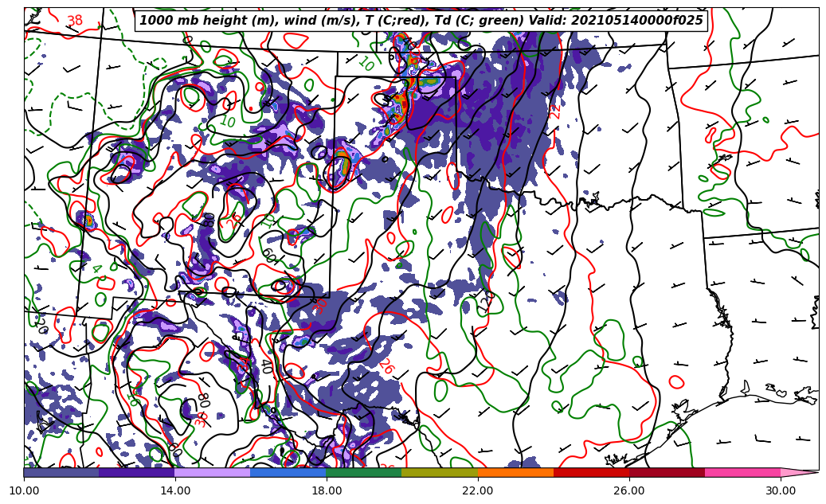The image size is (826, 504).
Task: Pick the dark crimson 26–28 colorbar segment
Action: [666, 472]
